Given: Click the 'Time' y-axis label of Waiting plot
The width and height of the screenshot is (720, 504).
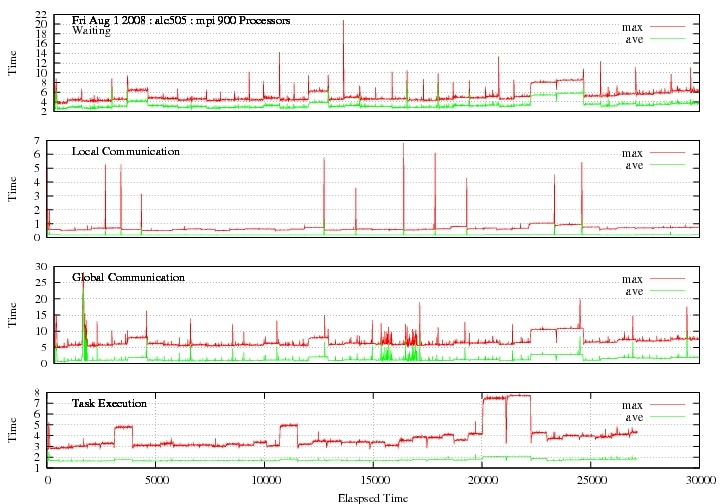Looking at the screenshot, I should 12,63.
